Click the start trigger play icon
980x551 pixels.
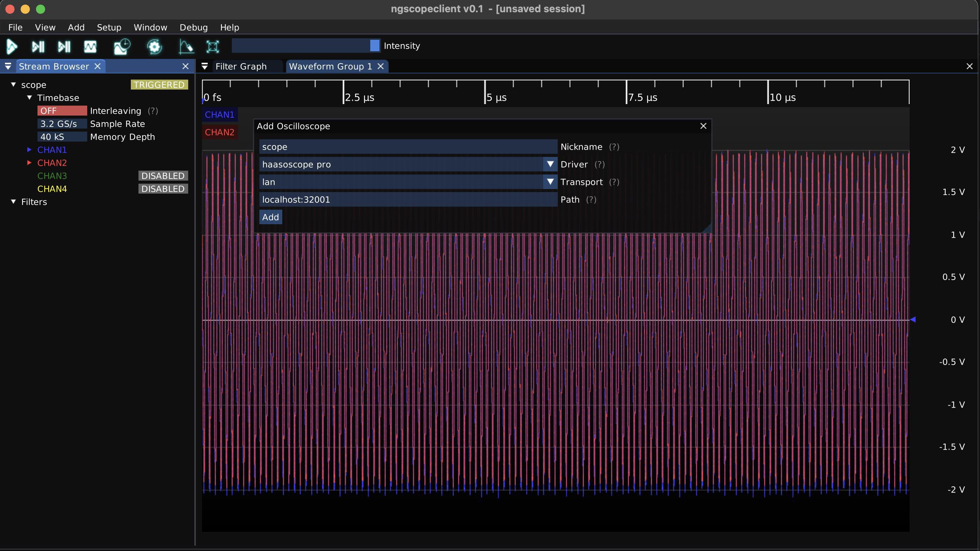(x=12, y=47)
